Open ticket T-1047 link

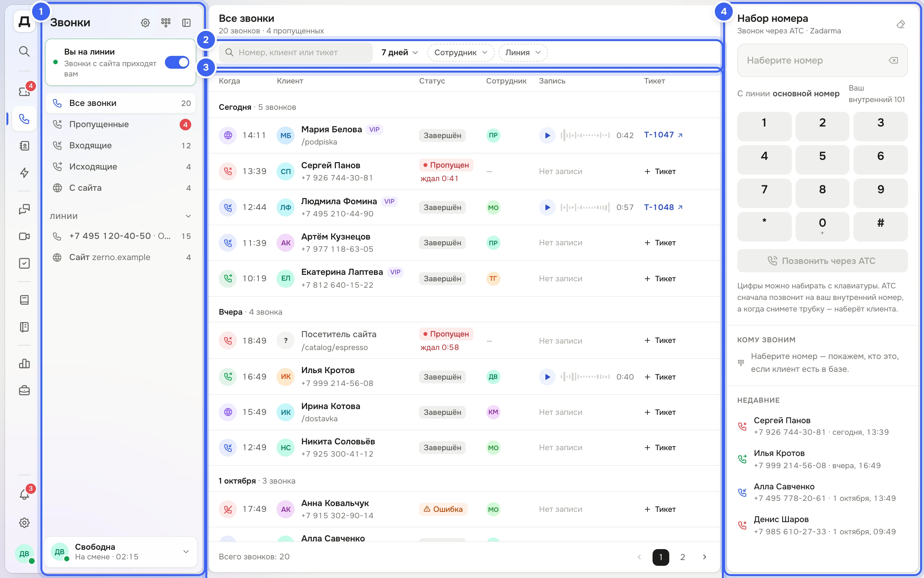click(663, 135)
